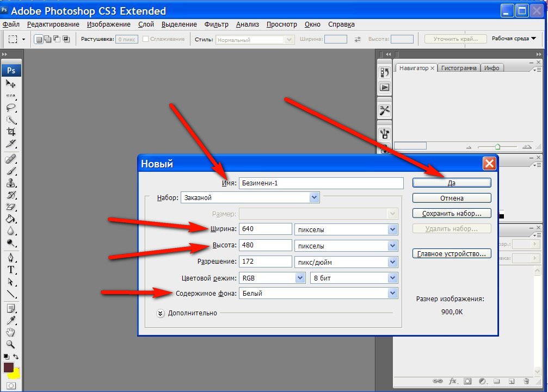Reset default foreground and background colors
This screenshot has width=548, height=392.
[7, 357]
